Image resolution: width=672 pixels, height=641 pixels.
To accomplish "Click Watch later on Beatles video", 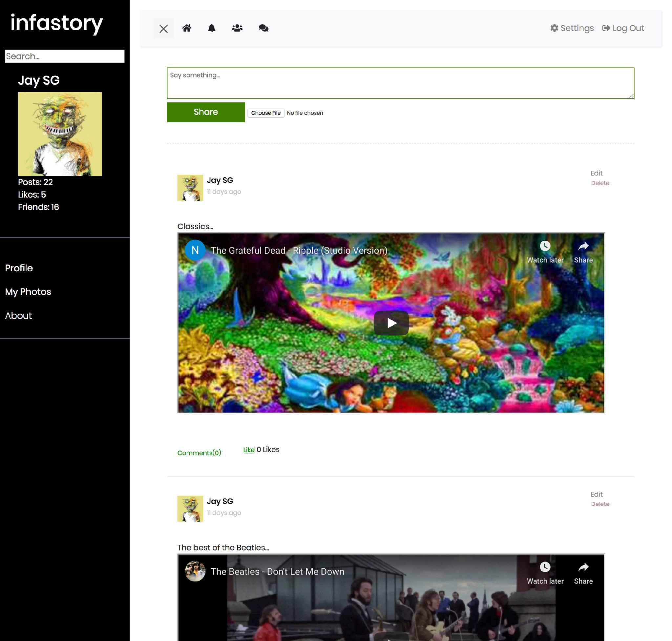I will [x=545, y=573].
